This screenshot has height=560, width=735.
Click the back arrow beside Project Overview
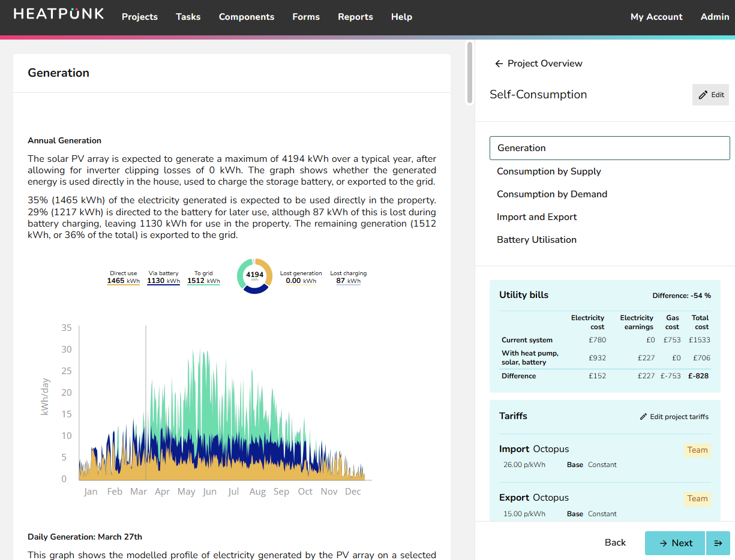pyautogui.click(x=499, y=64)
